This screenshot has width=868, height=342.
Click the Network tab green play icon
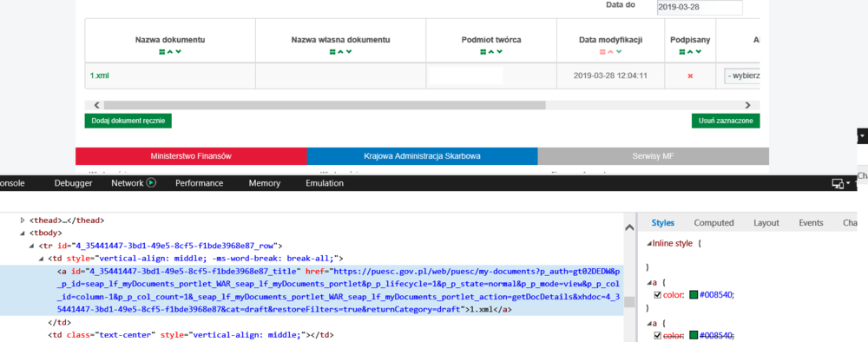150,182
